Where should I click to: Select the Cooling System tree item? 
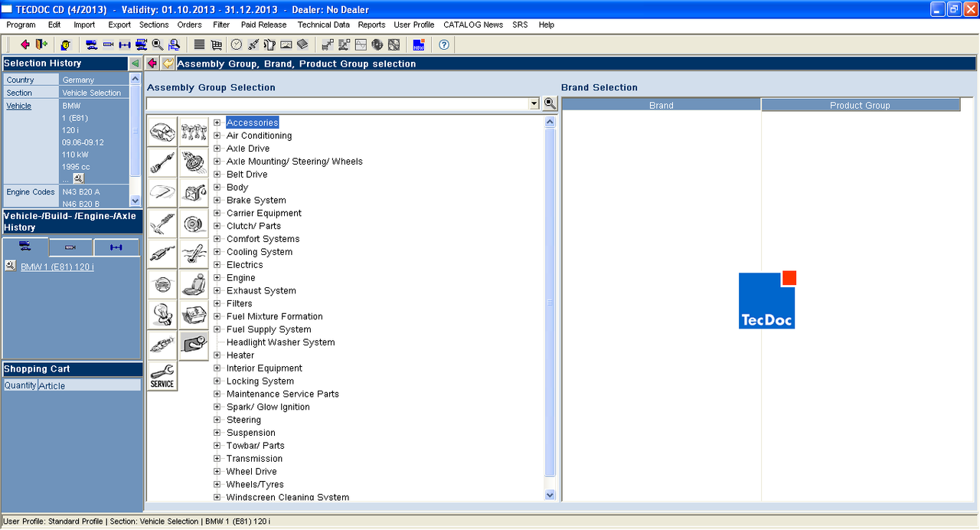click(x=260, y=252)
